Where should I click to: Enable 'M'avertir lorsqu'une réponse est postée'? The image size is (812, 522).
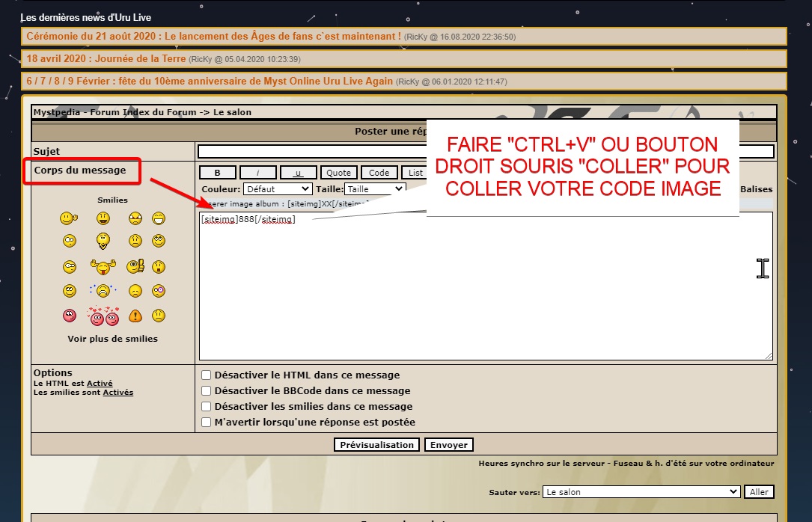pyautogui.click(x=207, y=423)
